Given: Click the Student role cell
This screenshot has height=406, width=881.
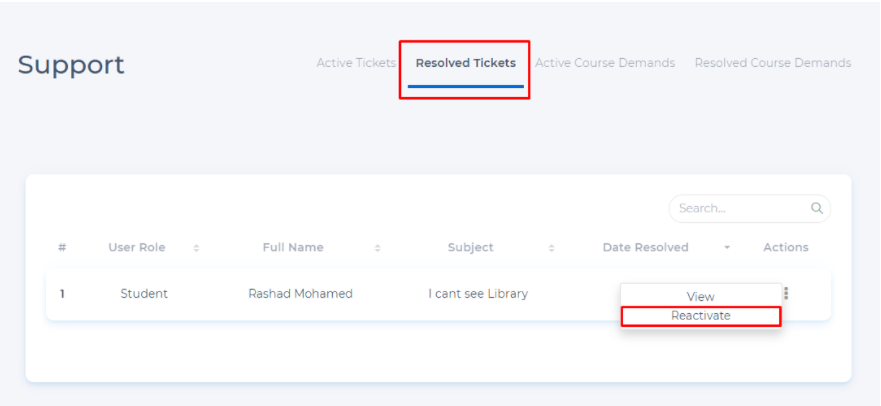Looking at the screenshot, I should [144, 294].
